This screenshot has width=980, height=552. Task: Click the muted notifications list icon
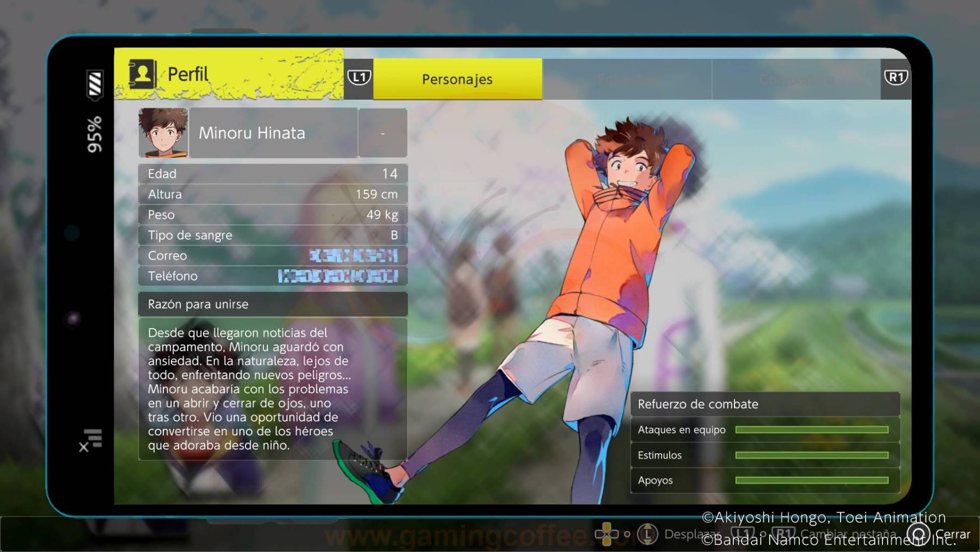click(x=91, y=440)
